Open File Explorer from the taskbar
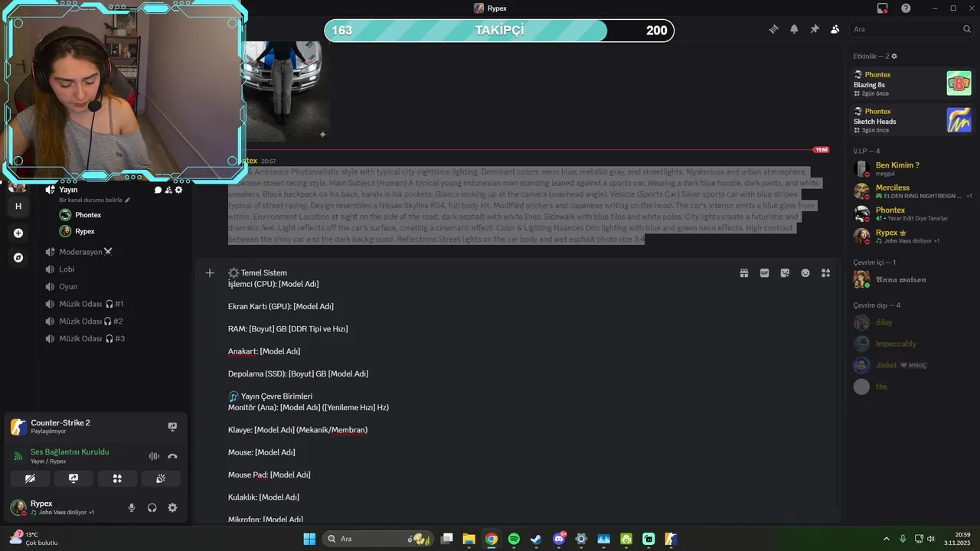This screenshot has width=980, height=551. pos(469,539)
